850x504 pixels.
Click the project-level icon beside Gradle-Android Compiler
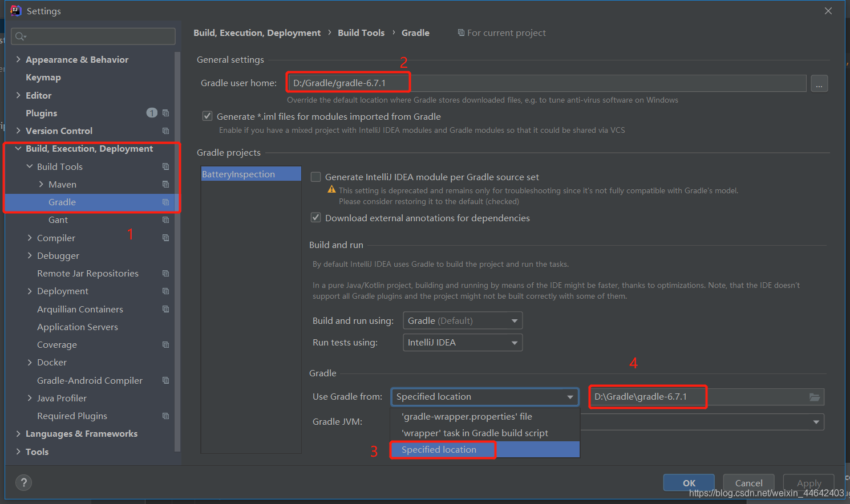tap(165, 380)
